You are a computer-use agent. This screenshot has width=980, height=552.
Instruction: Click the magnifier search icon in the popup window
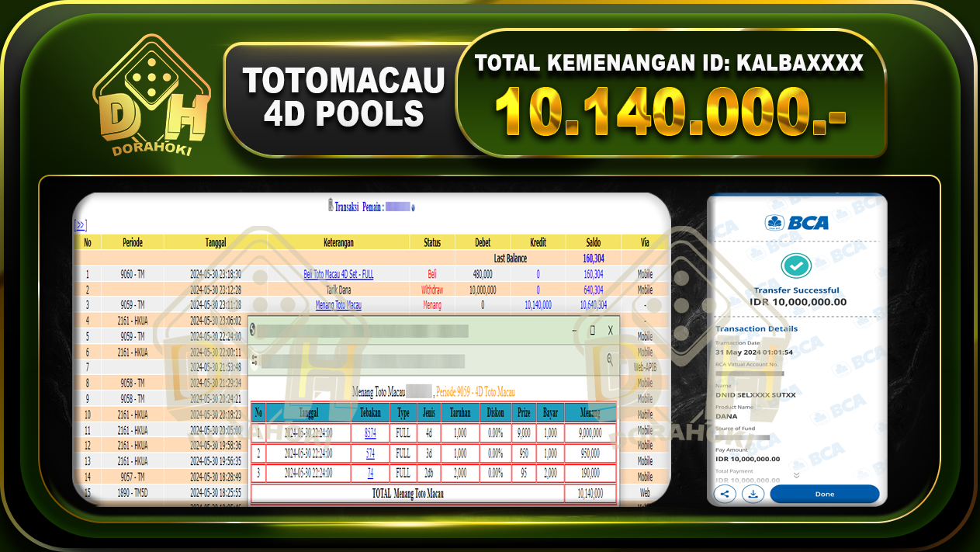click(x=610, y=358)
